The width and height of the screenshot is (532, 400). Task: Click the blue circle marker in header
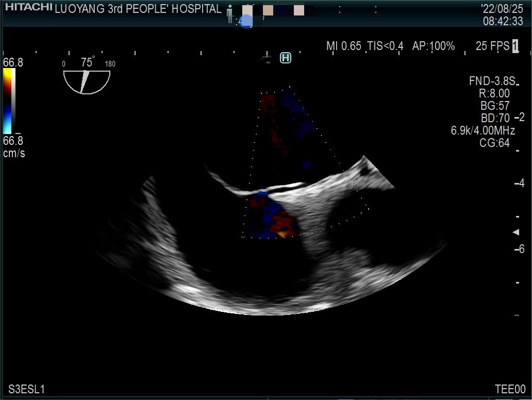click(x=246, y=22)
